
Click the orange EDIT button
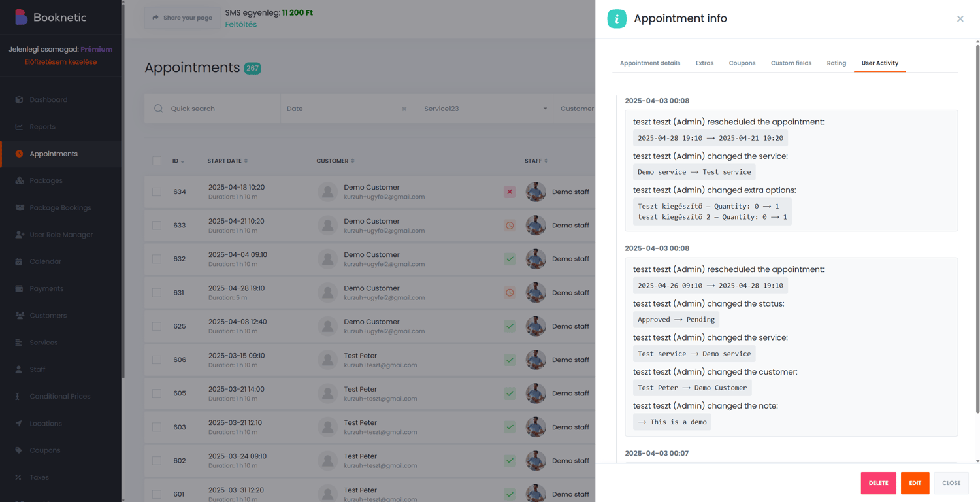click(x=915, y=483)
